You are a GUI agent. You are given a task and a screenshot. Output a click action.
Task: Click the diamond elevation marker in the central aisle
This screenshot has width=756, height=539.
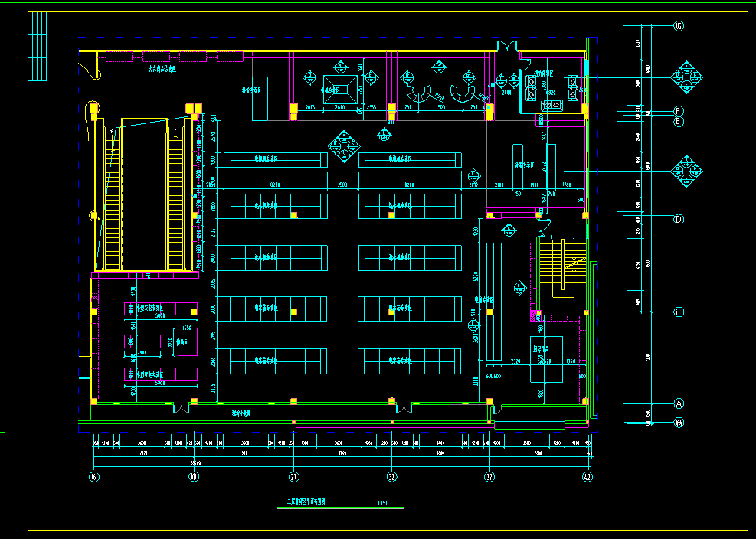[x=343, y=145]
